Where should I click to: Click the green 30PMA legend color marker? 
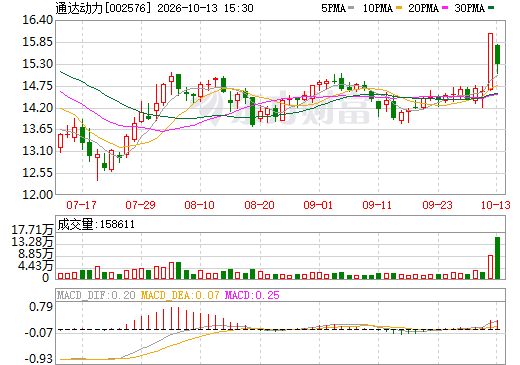click(x=491, y=8)
